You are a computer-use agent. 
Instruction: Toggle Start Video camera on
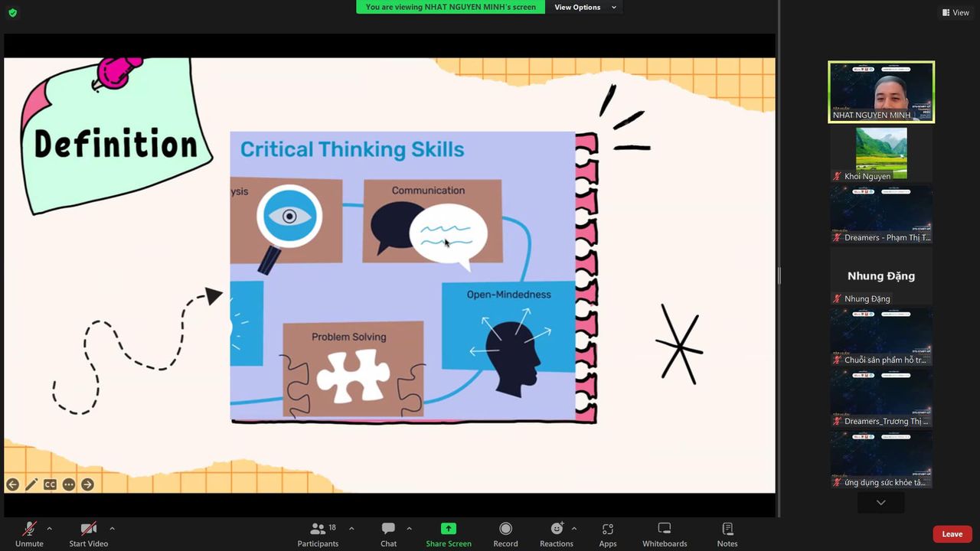click(89, 529)
